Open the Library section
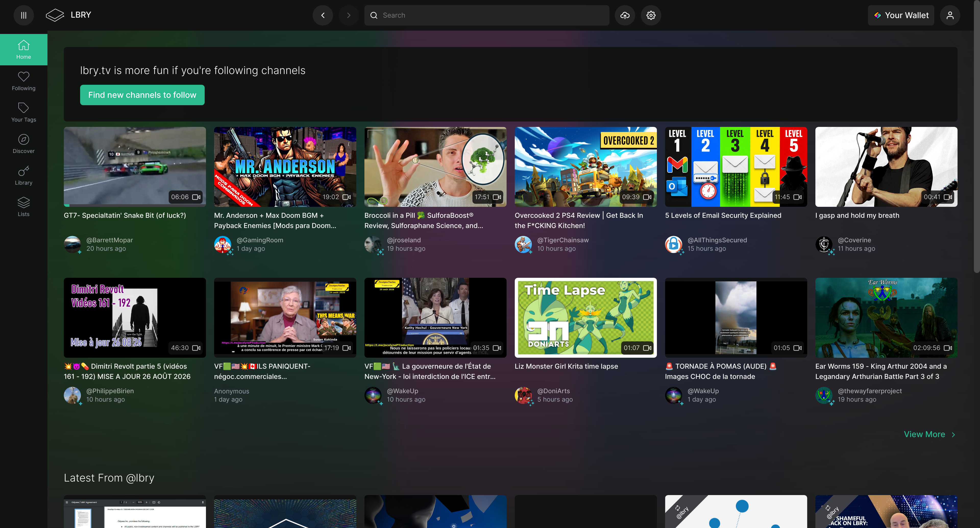The width and height of the screenshot is (980, 528). point(23,175)
